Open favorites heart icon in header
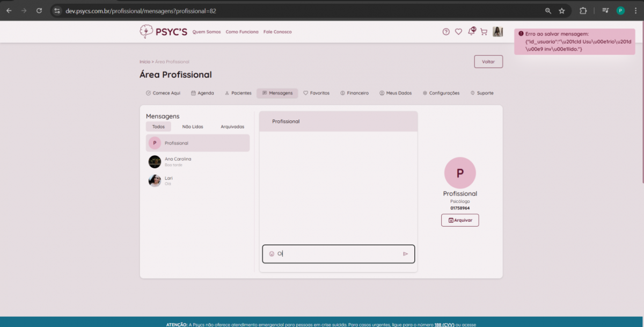 458,32
